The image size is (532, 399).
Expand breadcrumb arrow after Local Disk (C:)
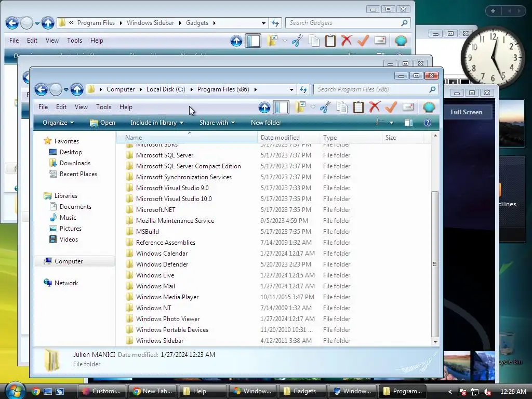point(191,89)
